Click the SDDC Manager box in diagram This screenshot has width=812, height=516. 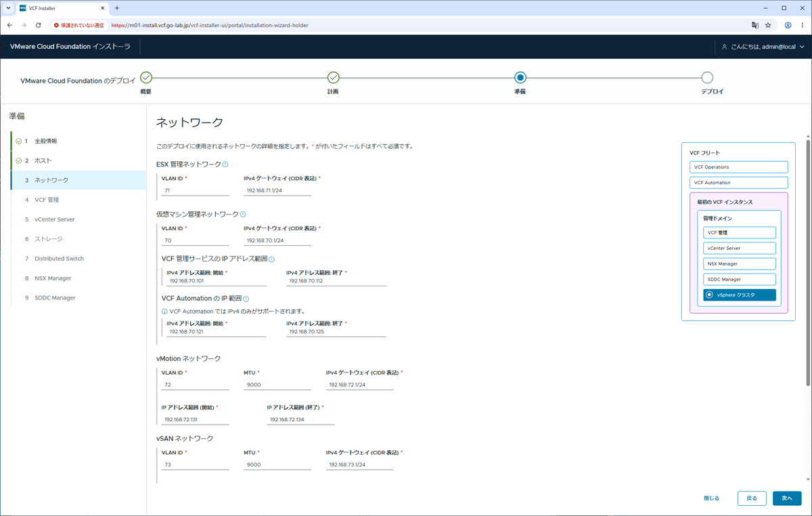(x=739, y=279)
